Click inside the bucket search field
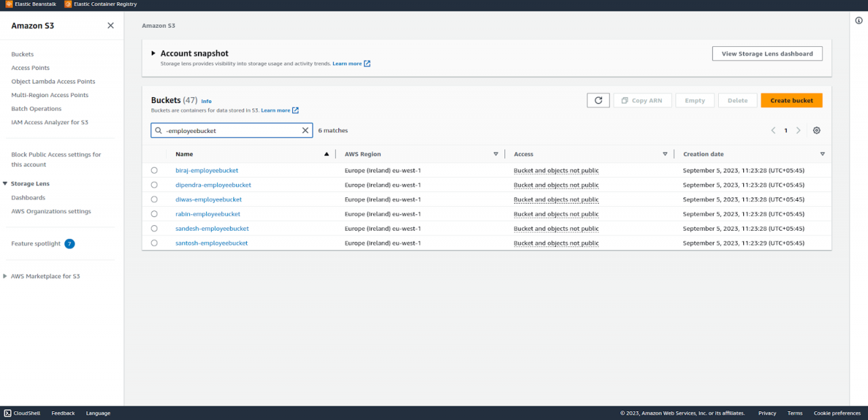Image resolution: width=868 pixels, height=420 pixels. pos(231,130)
